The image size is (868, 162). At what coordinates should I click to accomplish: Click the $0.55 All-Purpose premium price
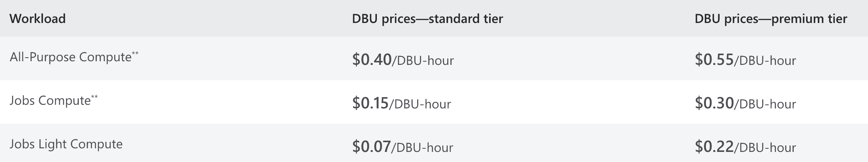(714, 60)
